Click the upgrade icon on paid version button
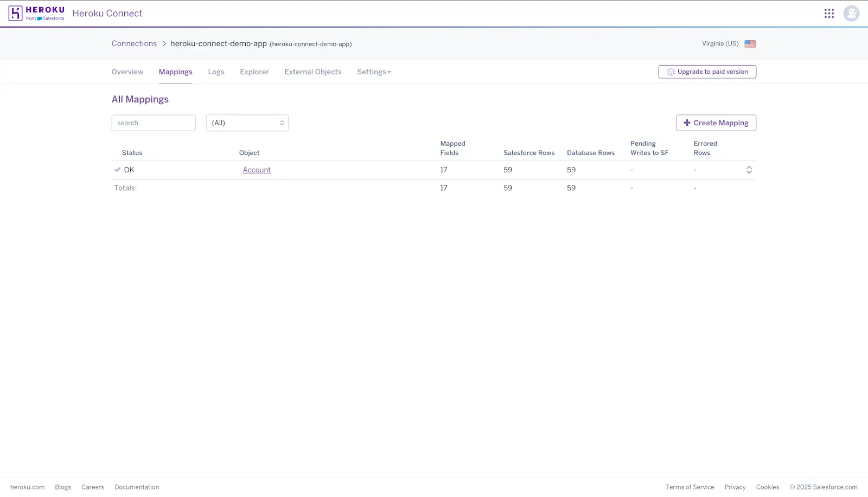Image resolution: width=868 pixels, height=497 pixels. tap(671, 71)
